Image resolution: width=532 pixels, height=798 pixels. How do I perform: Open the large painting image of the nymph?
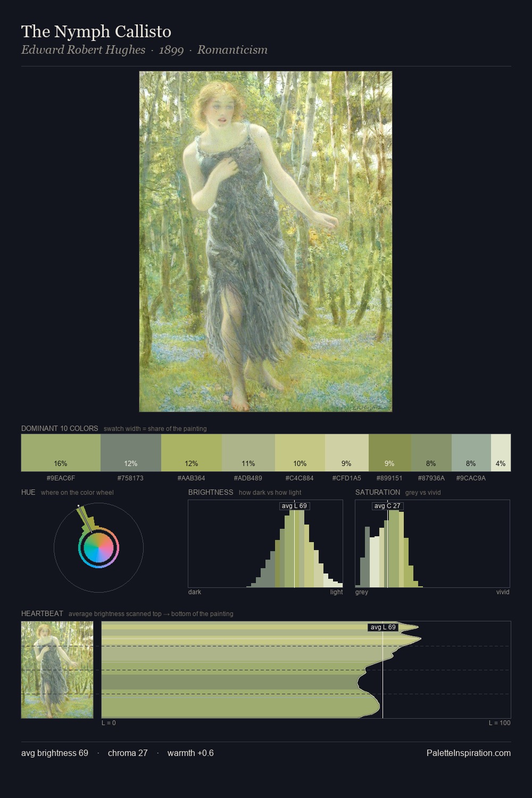pyautogui.click(x=265, y=242)
